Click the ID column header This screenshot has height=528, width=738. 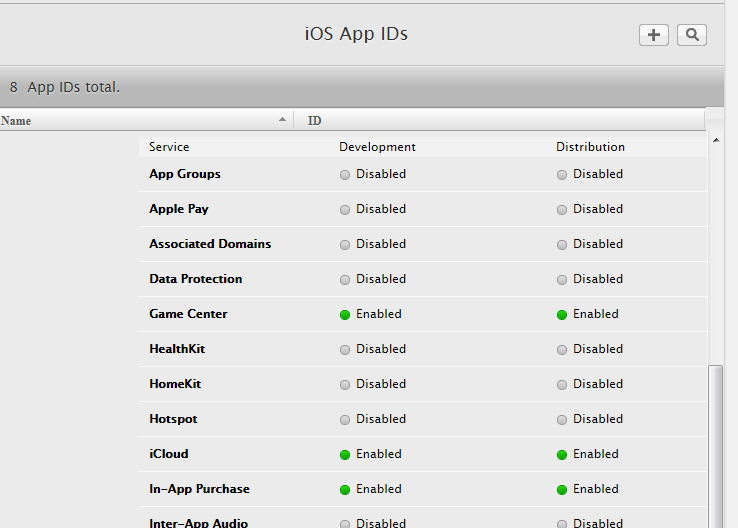point(499,120)
